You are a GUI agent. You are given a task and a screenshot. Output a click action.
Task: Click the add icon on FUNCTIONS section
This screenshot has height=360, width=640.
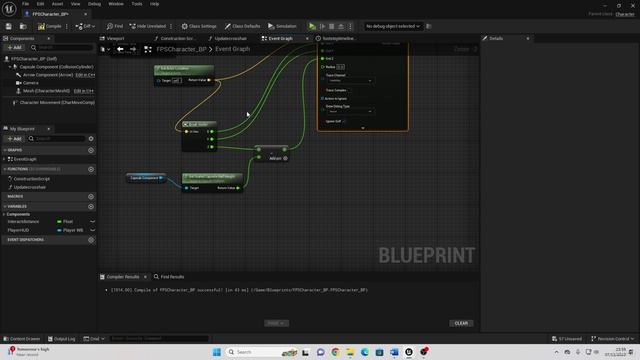(91, 169)
